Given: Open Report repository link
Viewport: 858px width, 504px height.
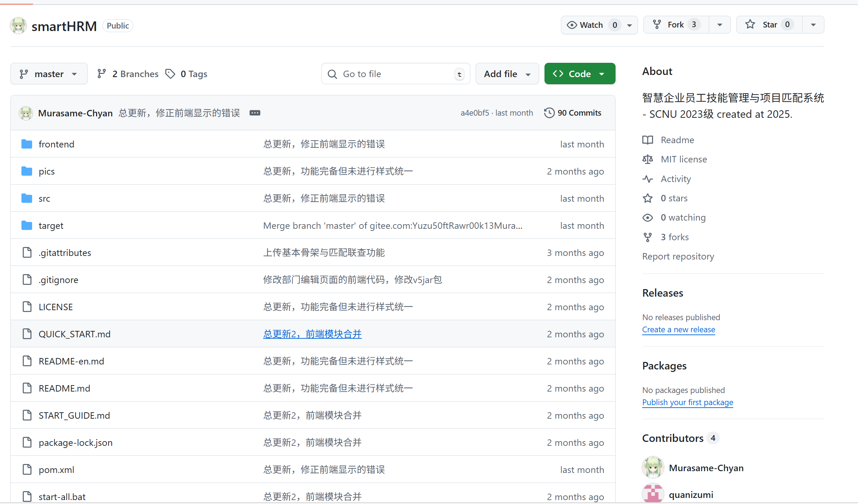Looking at the screenshot, I should point(678,256).
